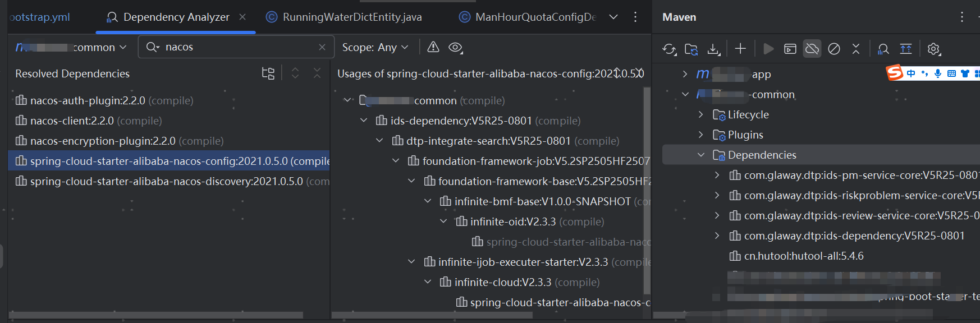Image resolution: width=980 pixels, height=323 pixels.
Task: Click the up-arrows icon in Maven toolbar
Action: (x=905, y=49)
